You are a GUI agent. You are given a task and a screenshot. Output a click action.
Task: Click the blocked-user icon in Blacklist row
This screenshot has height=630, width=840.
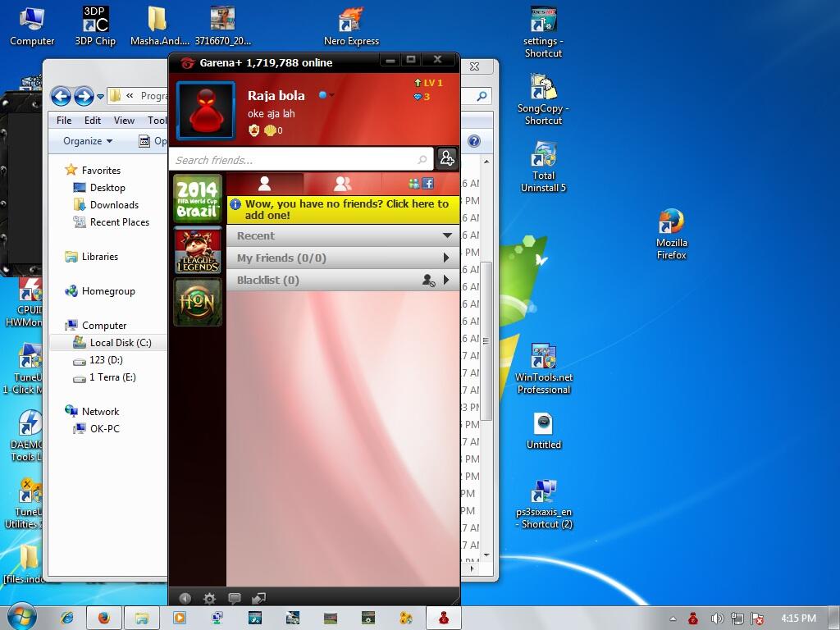click(x=428, y=281)
